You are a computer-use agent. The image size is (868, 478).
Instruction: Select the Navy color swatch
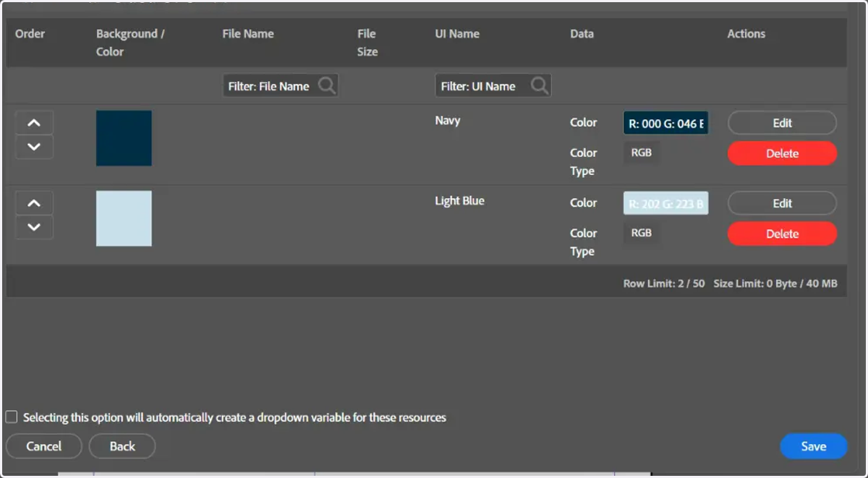[x=124, y=138]
